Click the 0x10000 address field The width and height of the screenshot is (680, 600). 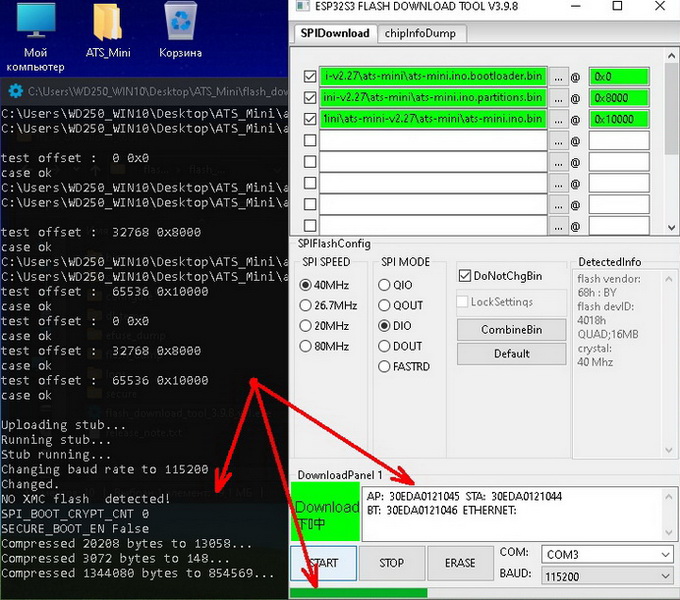(619, 119)
